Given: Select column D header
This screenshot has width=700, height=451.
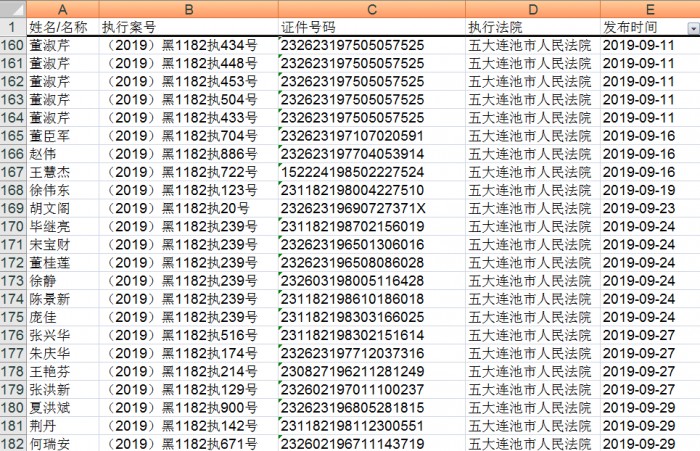Looking at the screenshot, I should pyautogui.click(x=533, y=9).
